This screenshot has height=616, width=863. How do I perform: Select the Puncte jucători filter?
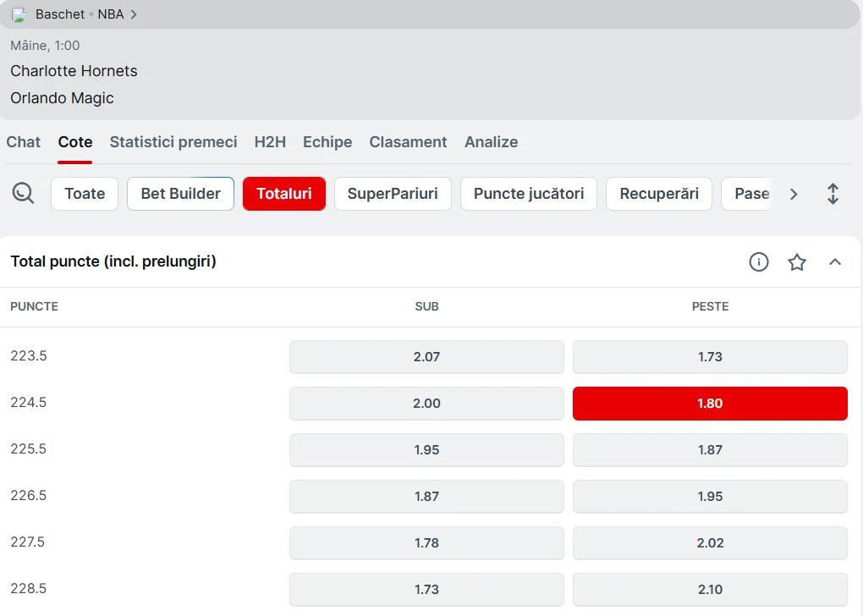point(529,194)
